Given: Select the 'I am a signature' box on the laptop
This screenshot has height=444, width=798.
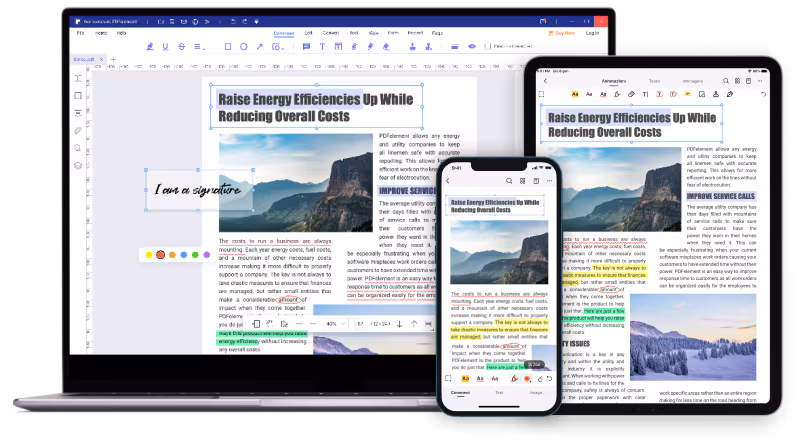Looking at the screenshot, I should click(x=200, y=190).
